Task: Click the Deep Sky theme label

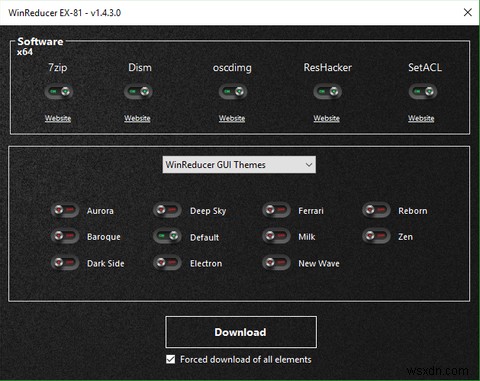Action: coord(208,211)
